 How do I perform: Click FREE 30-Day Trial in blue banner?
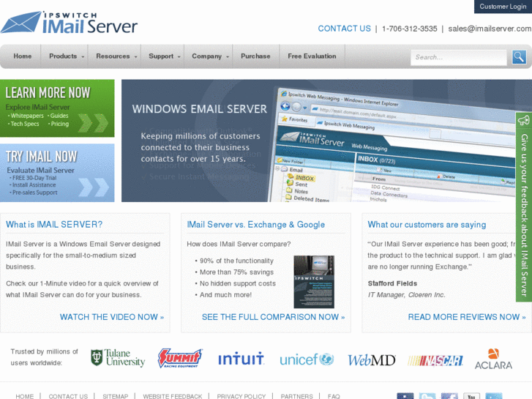tap(34, 178)
